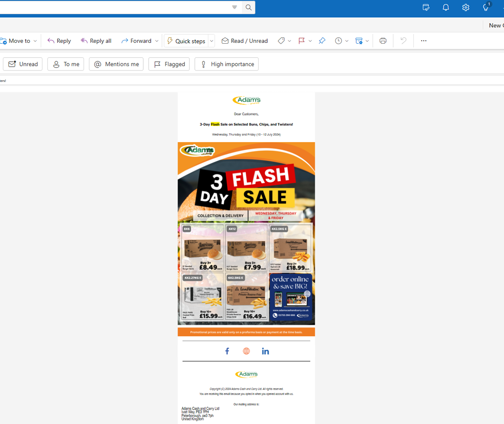Open the LinkedIn icon link
The width and height of the screenshot is (504, 424).
265,351
